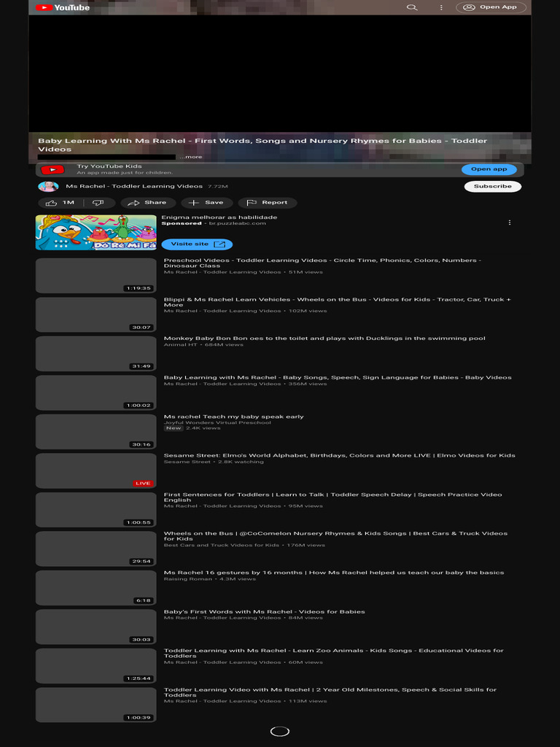Click Raising Roman channel text
560x747 pixels.
(187, 578)
